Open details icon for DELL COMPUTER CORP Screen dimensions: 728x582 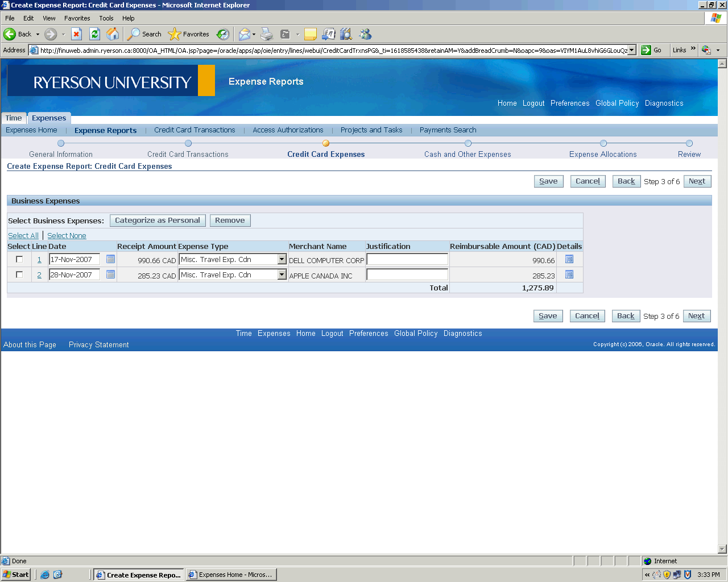(569, 259)
